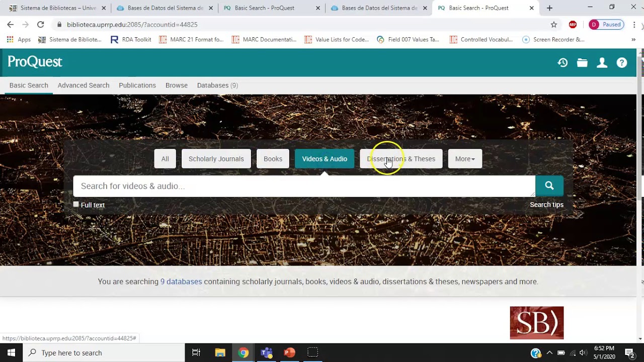Open File Explorer from taskbar

[220, 352]
